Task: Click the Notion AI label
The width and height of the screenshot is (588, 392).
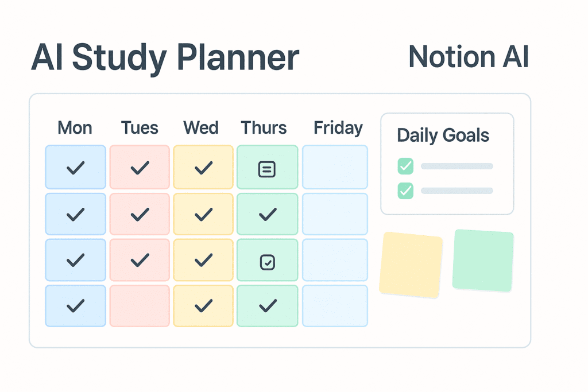Action: [x=468, y=57]
